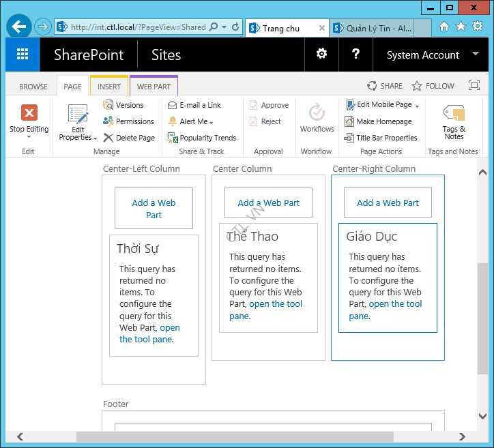This screenshot has width=494, height=448.
Task: Click the Help question mark icon
Action: tap(355, 55)
